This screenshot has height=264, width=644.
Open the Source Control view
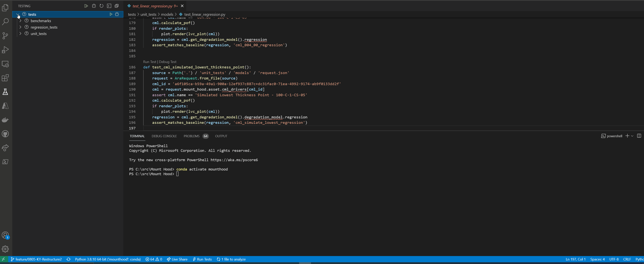[5, 36]
